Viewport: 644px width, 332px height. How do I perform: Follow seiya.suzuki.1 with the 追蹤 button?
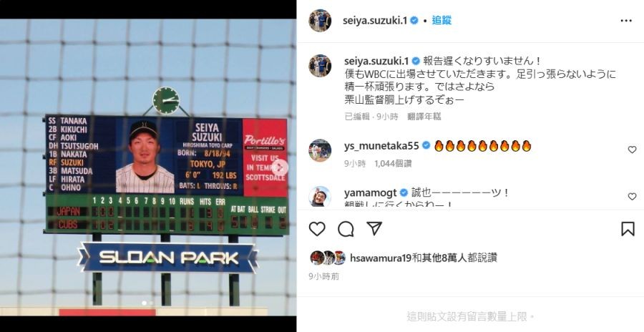[441, 21]
